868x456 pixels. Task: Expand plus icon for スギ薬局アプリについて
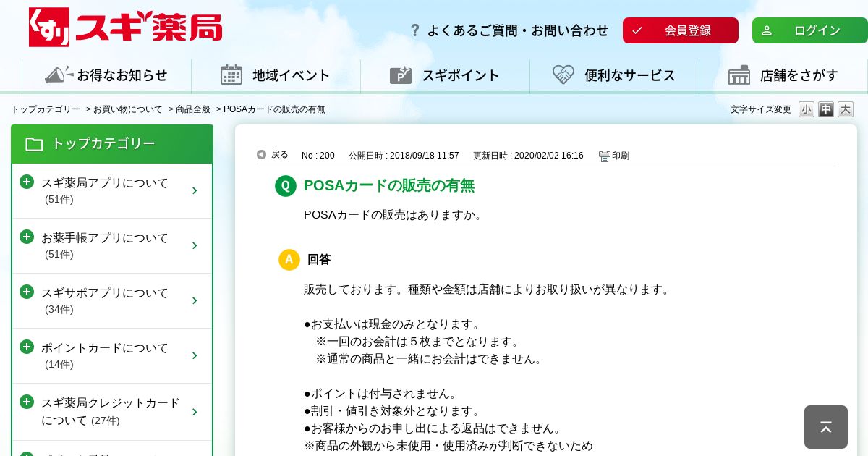point(27,182)
